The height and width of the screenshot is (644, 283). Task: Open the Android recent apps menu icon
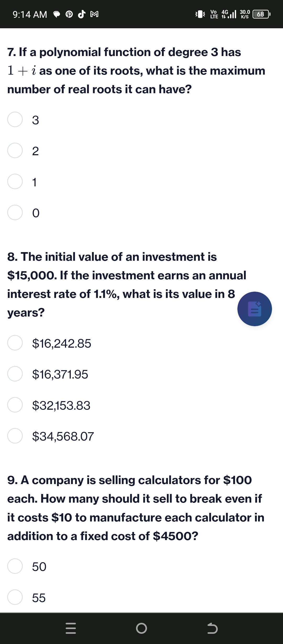pos(70,628)
